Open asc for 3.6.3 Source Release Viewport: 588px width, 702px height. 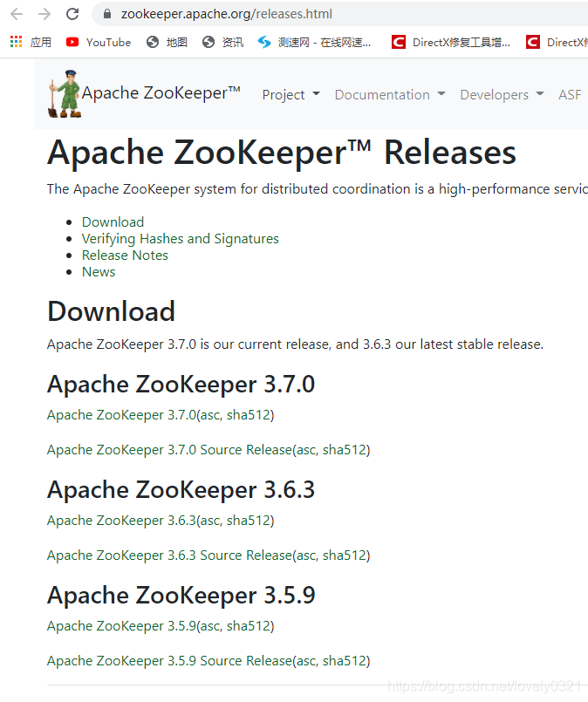point(306,555)
